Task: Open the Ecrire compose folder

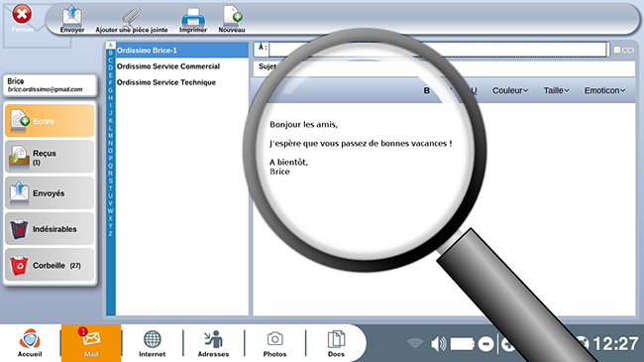Action: 50,121
